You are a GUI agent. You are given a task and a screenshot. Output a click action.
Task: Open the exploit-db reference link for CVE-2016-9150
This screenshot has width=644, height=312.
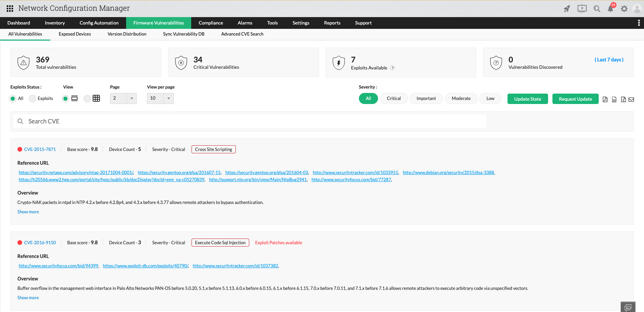coord(145,265)
